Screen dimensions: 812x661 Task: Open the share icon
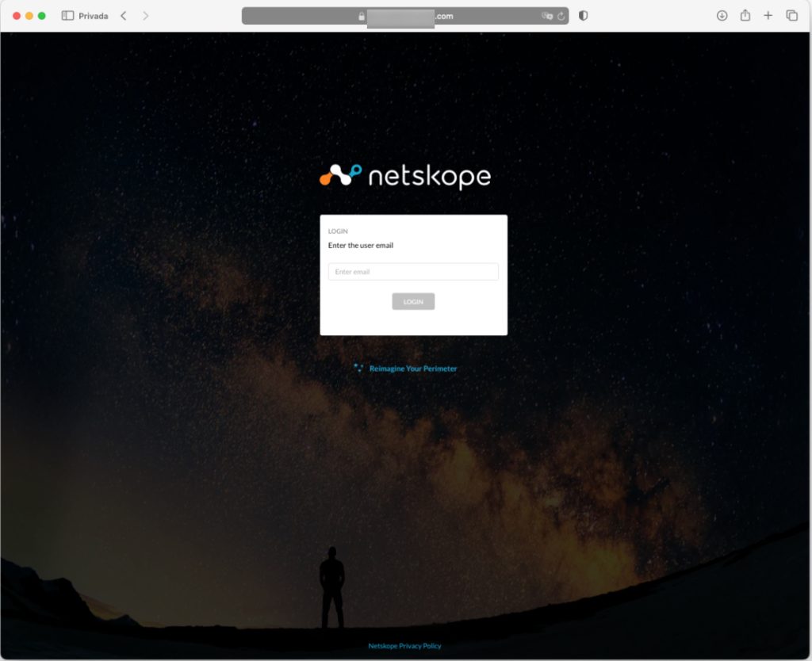point(745,15)
